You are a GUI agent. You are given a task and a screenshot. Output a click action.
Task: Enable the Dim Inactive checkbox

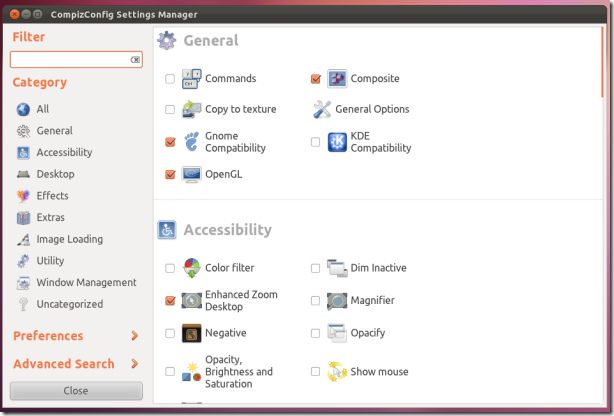coord(315,268)
